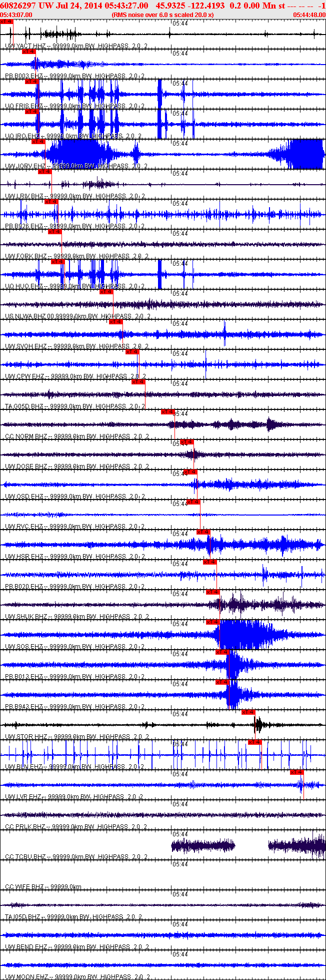
Task: Click the pick marker on UW.STOR trace
Action: [248, 712]
